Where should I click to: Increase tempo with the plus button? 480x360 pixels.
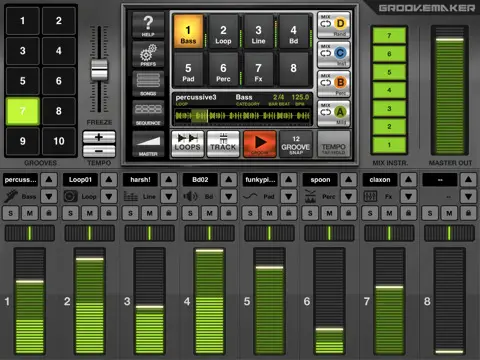pyautogui.click(x=99, y=137)
